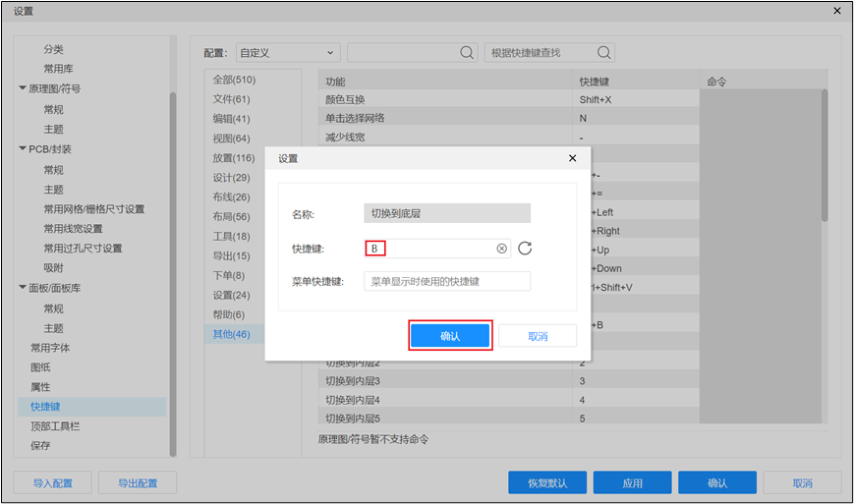The image size is (854, 504).
Task: Click the left settings tree scrollbar
Action: coord(173,274)
